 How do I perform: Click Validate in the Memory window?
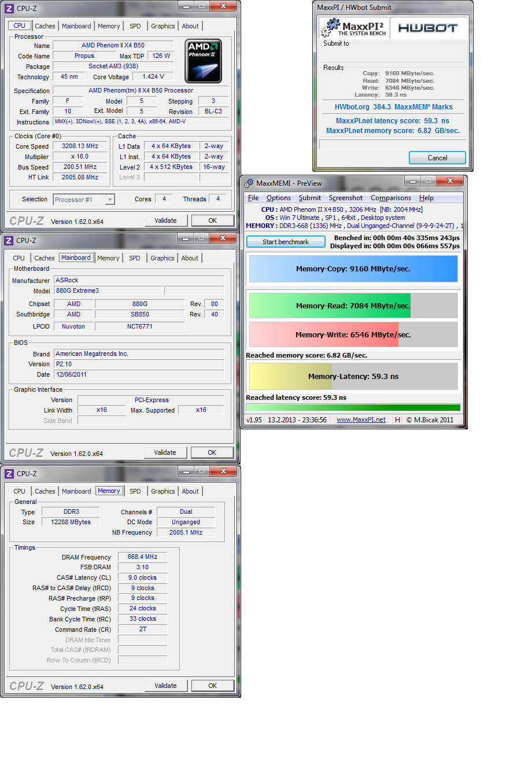click(166, 686)
